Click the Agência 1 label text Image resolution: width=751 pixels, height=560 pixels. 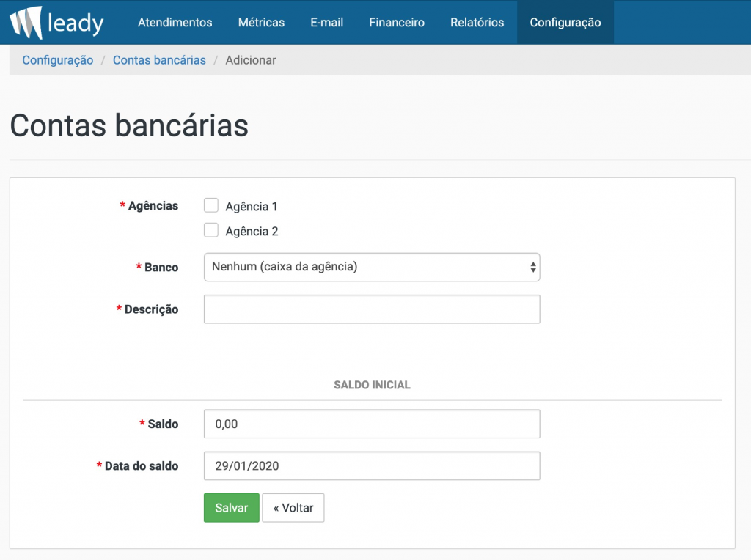pyautogui.click(x=252, y=207)
